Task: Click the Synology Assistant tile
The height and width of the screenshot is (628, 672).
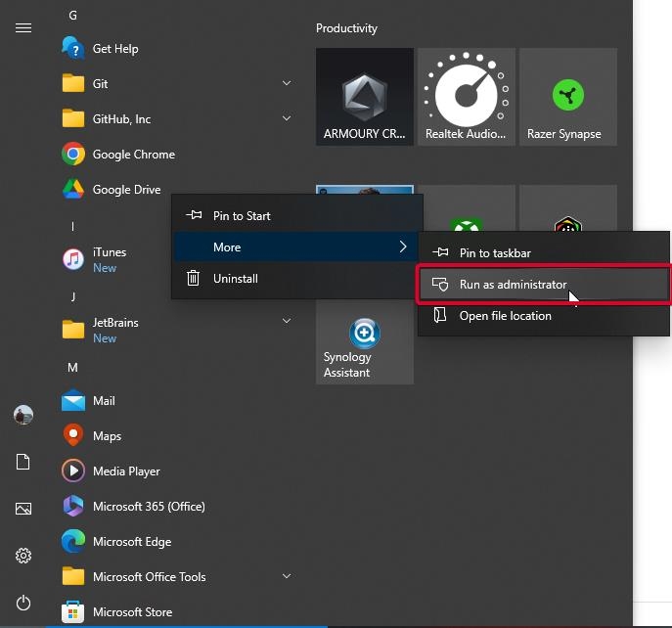Action: pos(365,341)
